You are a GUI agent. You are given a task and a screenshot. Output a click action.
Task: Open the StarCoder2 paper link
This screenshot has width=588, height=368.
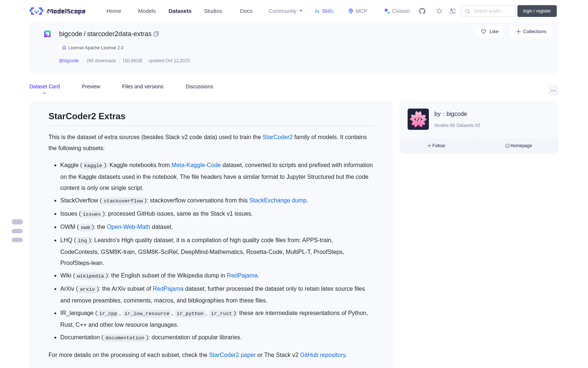tap(232, 355)
